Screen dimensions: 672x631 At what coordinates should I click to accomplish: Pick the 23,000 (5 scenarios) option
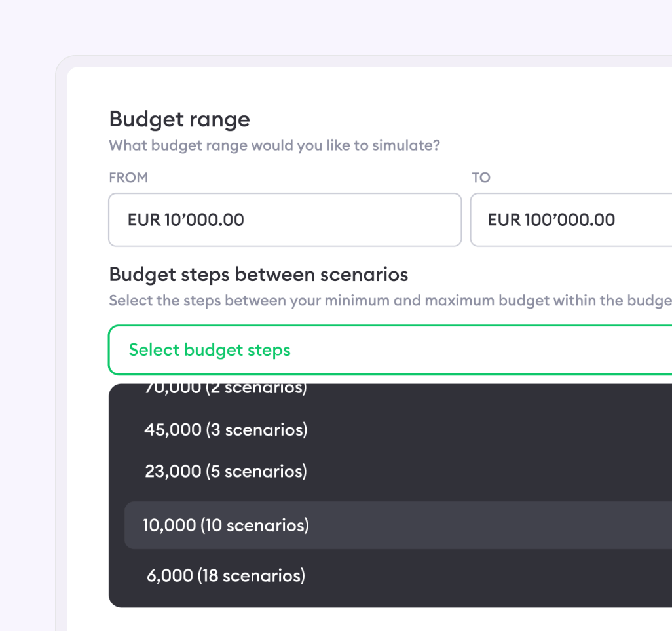(x=226, y=471)
